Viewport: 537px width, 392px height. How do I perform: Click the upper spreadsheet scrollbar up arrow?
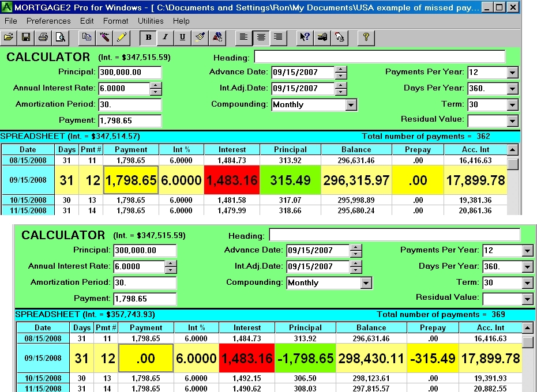coord(512,150)
